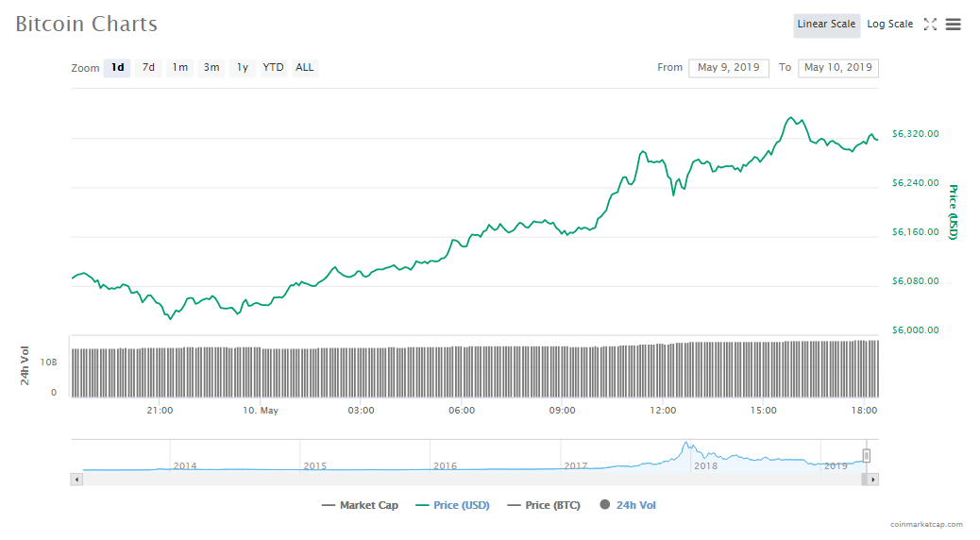This screenshot has height=540, width=980.
Task: Choose the YTD zoom option
Action: coord(273,68)
